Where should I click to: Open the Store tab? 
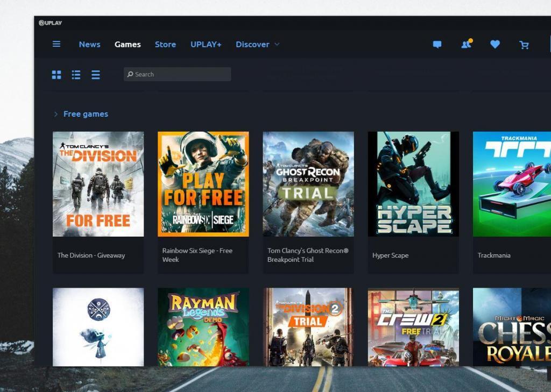pyautogui.click(x=165, y=44)
